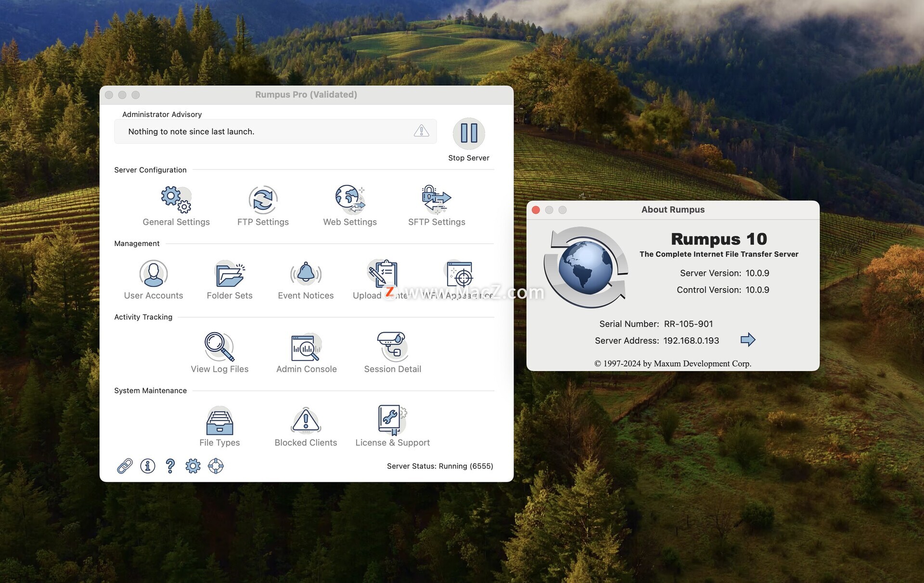Click the Administrator Advisory message field
The image size is (924, 583).
pyautogui.click(x=275, y=131)
